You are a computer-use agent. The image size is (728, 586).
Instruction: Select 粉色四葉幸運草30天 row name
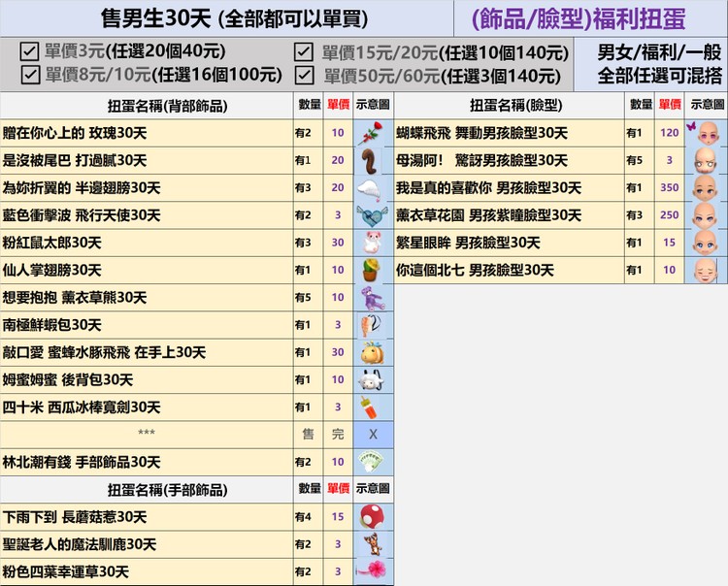point(65,571)
